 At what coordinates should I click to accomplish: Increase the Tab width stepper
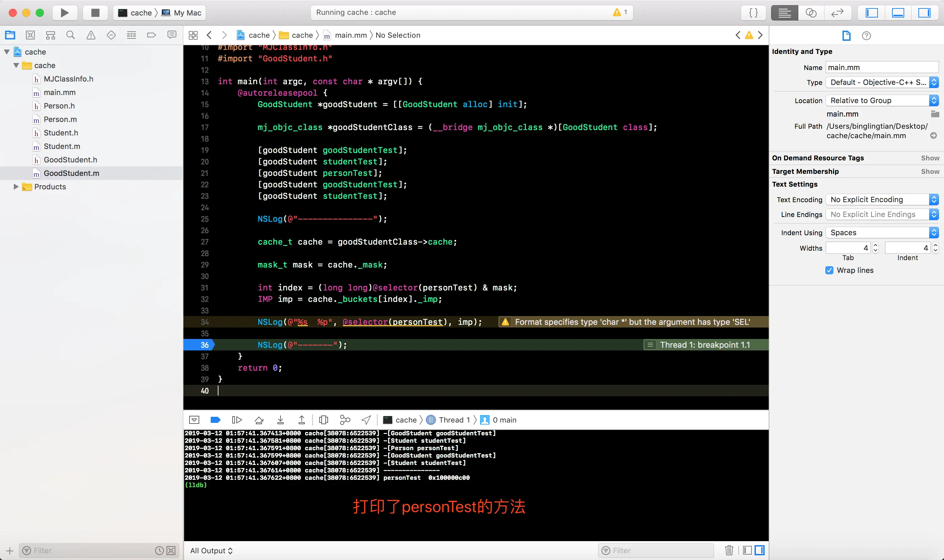pos(876,245)
